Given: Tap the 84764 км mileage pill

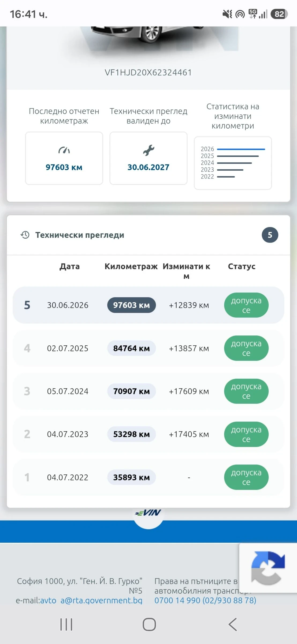Looking at the screenshot, I should [131, 348].
